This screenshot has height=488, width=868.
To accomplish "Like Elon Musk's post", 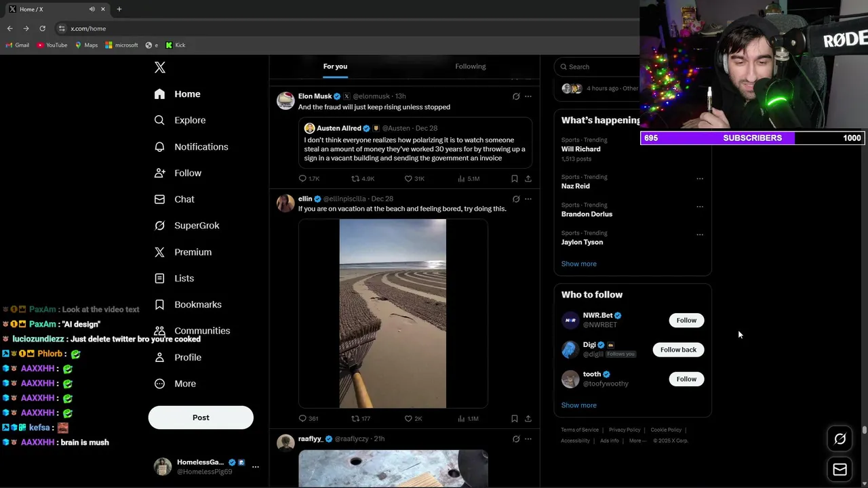I will (x=414, y=178).
